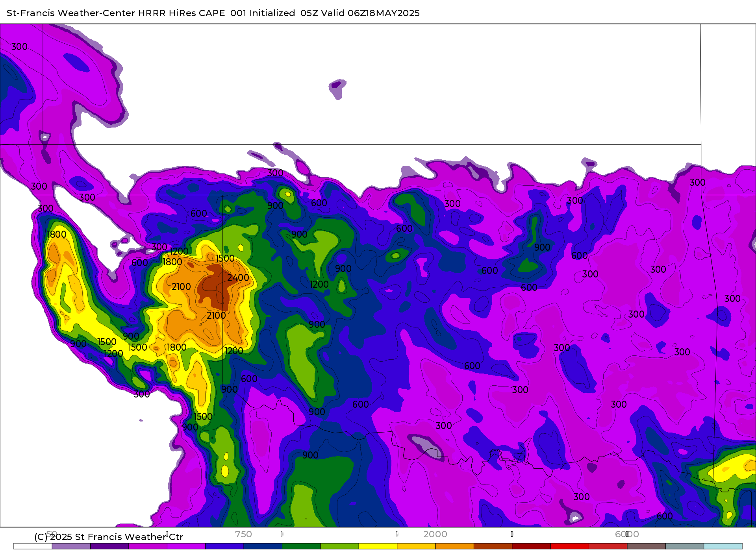Viewport: 756px width, 551px height.
Task: Select the bright violet legend swatch
Action: tap(186, 546)
